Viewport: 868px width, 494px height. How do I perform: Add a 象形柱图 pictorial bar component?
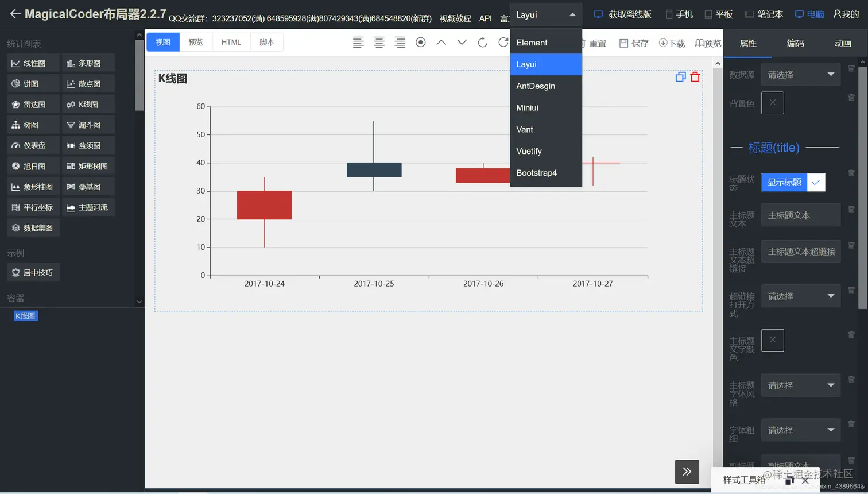click(x=33, y=187)
